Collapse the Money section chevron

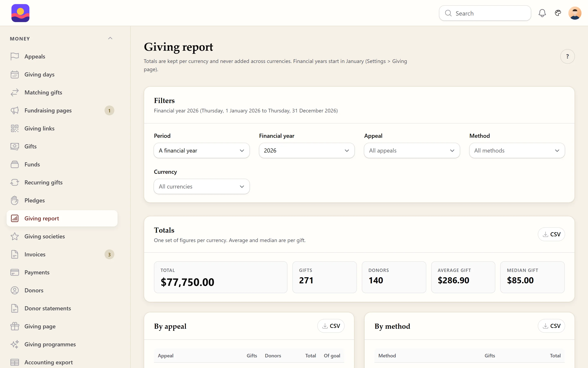110,38
